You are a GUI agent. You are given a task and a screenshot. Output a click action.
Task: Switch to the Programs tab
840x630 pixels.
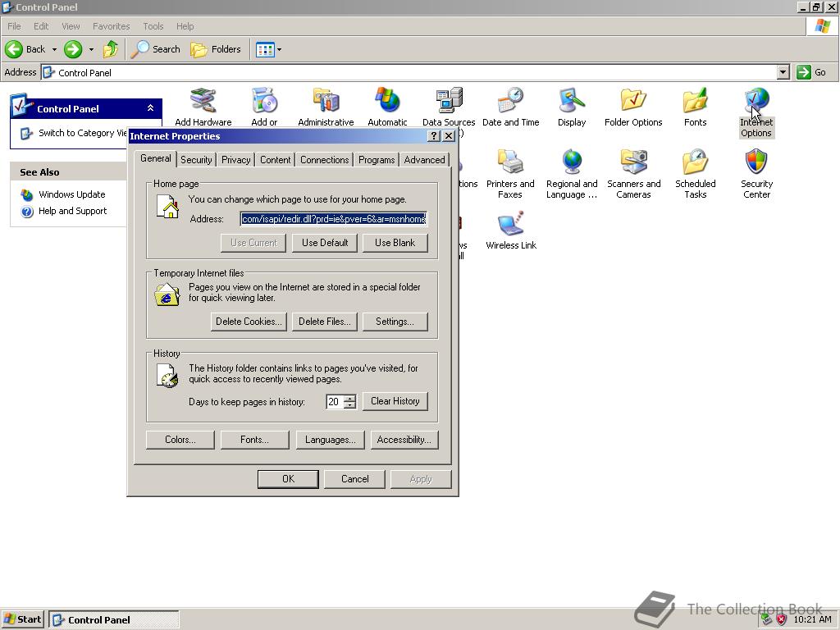point(377,160)
